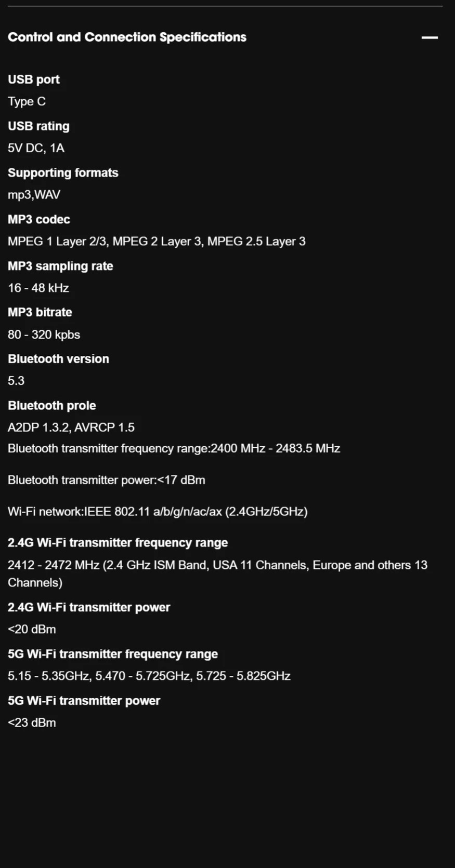Click the 5V DC, 1A value
455x868 pixels.
point(36,148)
